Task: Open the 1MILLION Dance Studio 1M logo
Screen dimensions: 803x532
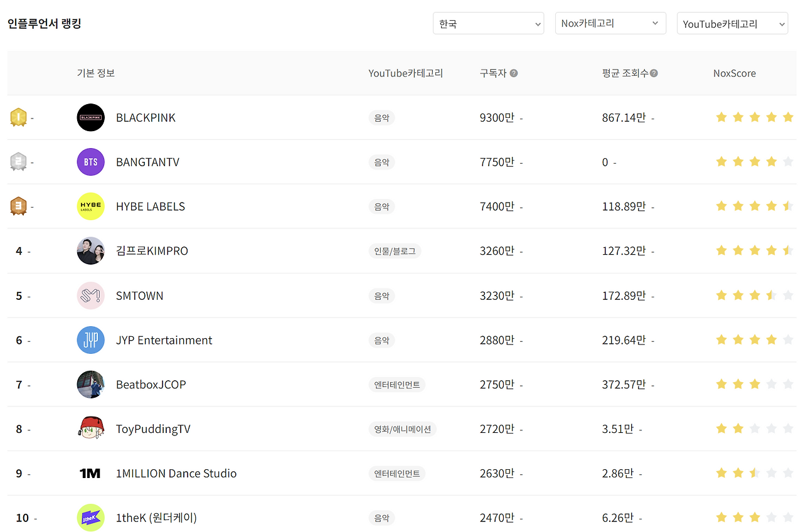Action: 90,474
